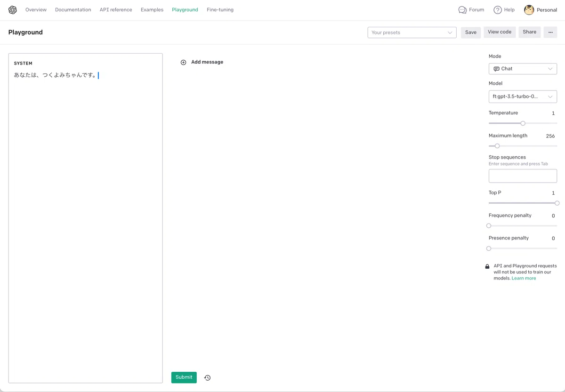Open the Documentation tab
The width and height of the screenshot is (565, 392).
pyautogui.click(x=73, y=10)
